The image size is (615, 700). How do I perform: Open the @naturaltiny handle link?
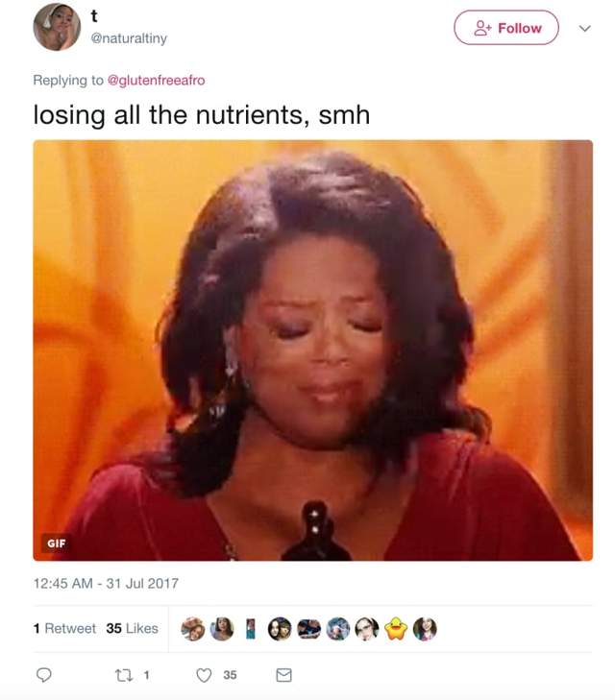tap(128, 37)
